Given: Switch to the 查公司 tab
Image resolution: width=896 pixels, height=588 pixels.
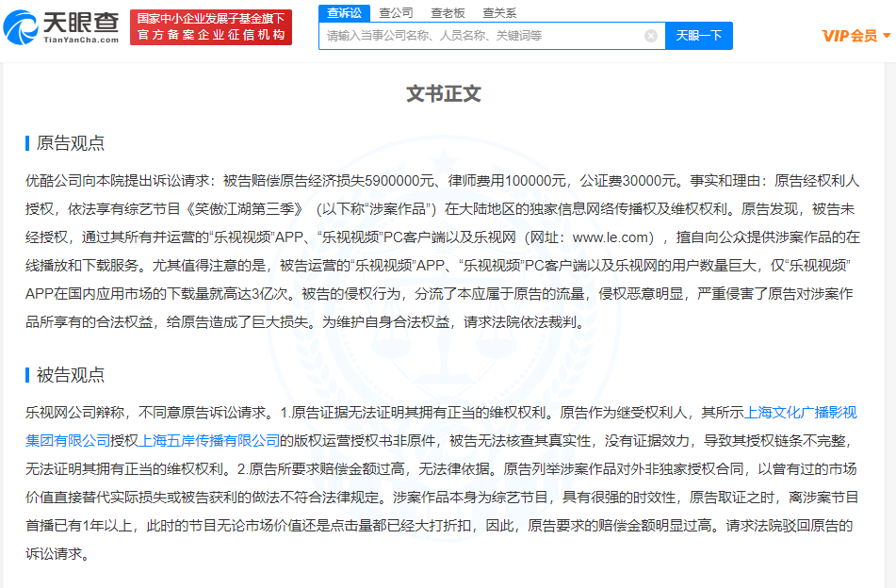Looking at the screenshot, I should coord(396,12).
